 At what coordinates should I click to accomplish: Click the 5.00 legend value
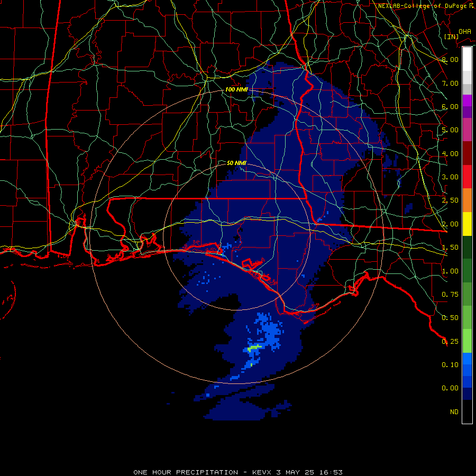click(x=450, y=130)
